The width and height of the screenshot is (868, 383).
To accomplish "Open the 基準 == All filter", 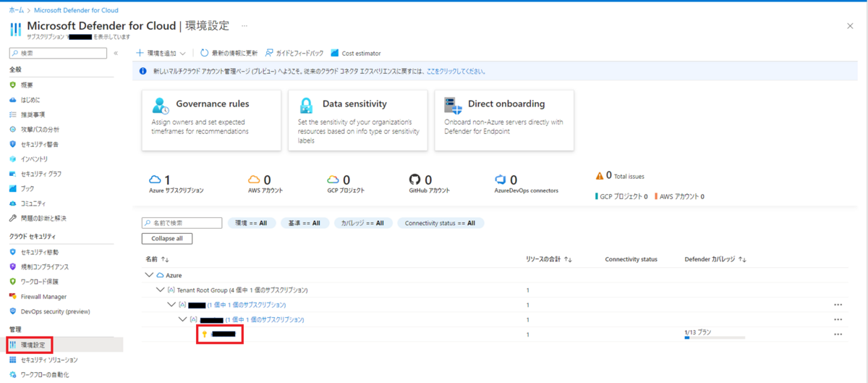I will 305,223.
